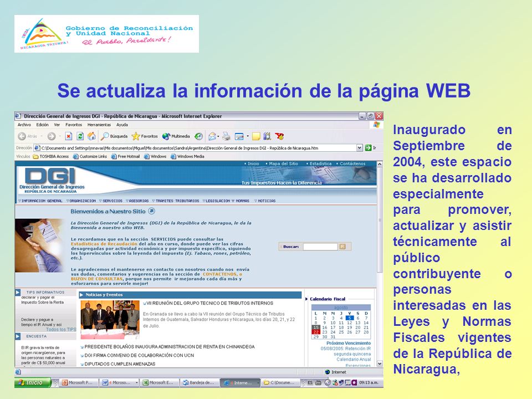Click the red Yahoo Messenger icon
This screenshot has width=532, height=399.
click(x=279, y=136)
